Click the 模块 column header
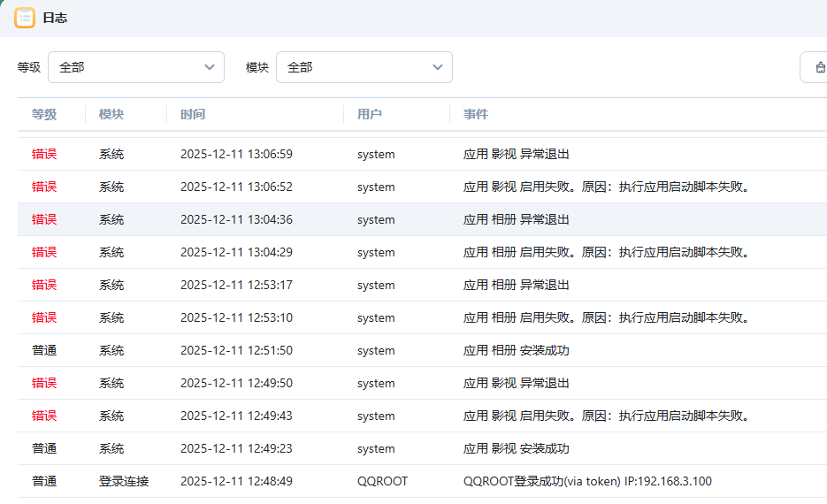 click(x=111, y=114)
